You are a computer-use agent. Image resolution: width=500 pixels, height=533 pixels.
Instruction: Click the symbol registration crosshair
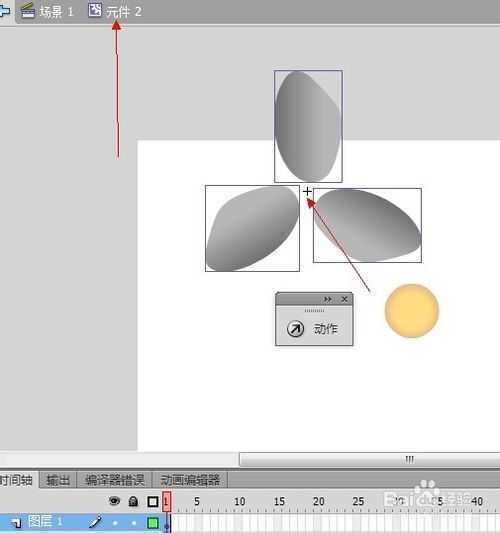[x=307, y=192]
